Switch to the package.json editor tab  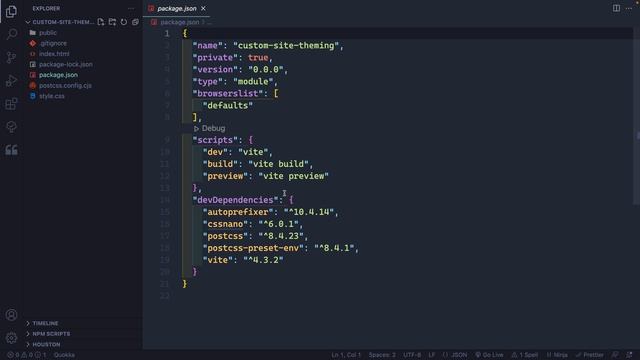tap(177, 8)
